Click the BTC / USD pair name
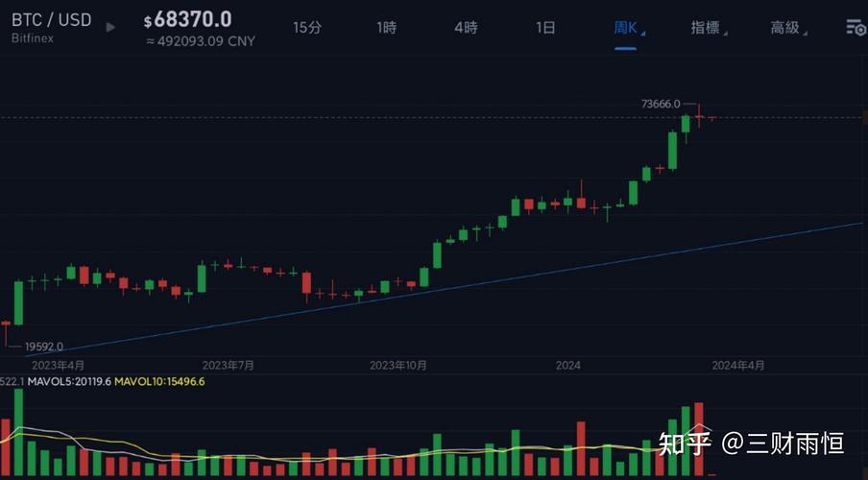The image size is (868, 480). (x=51, y=19)
